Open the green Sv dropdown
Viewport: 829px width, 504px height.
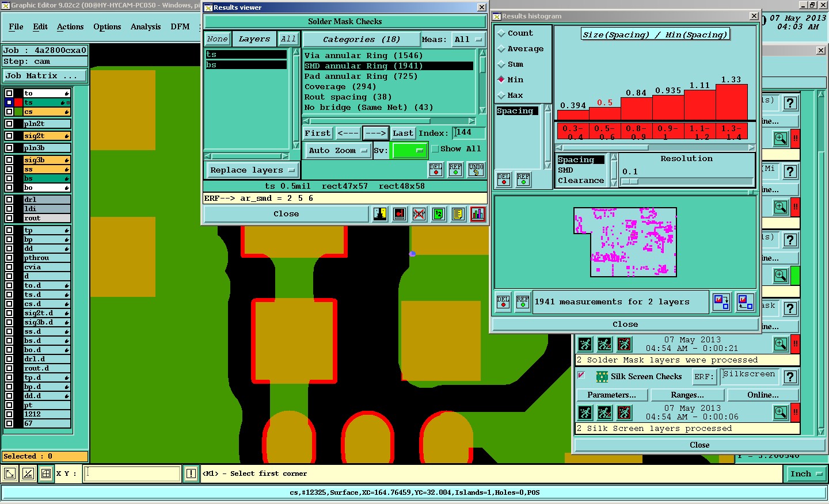point(409,151)
